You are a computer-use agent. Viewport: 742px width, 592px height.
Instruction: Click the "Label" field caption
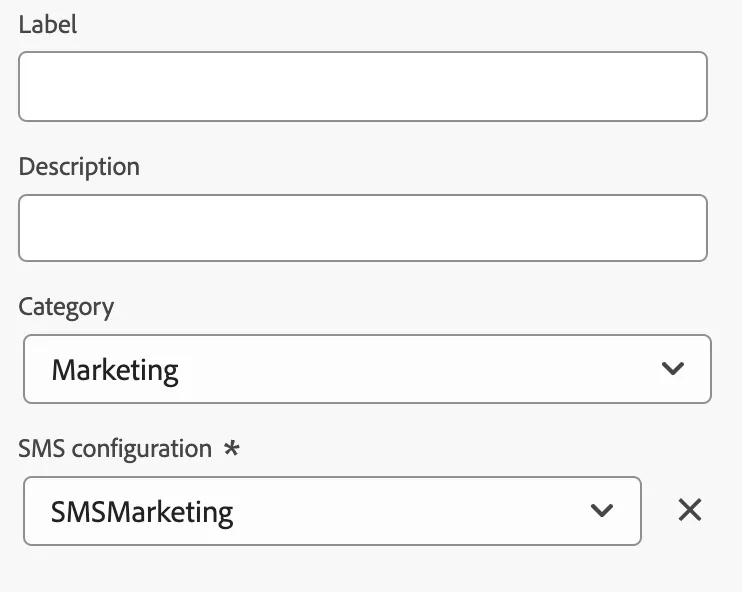[48, 24]
